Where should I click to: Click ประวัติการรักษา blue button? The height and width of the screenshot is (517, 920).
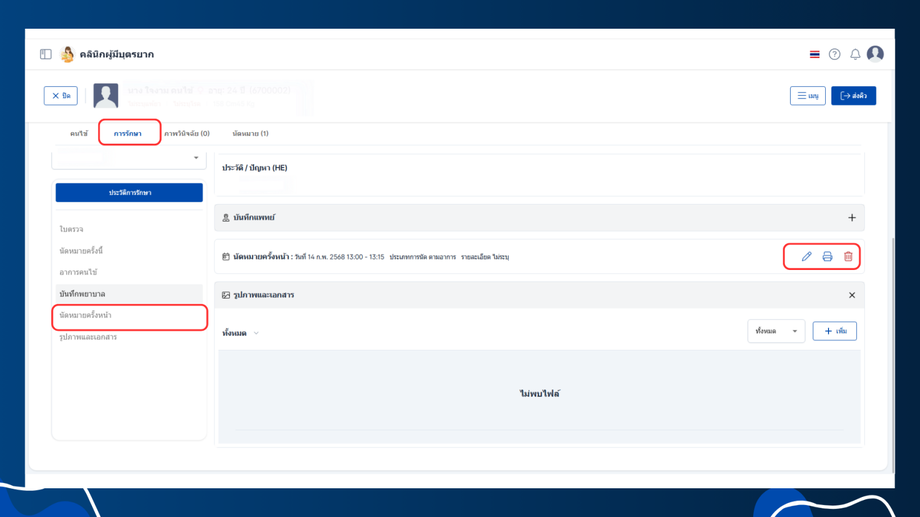129,192
